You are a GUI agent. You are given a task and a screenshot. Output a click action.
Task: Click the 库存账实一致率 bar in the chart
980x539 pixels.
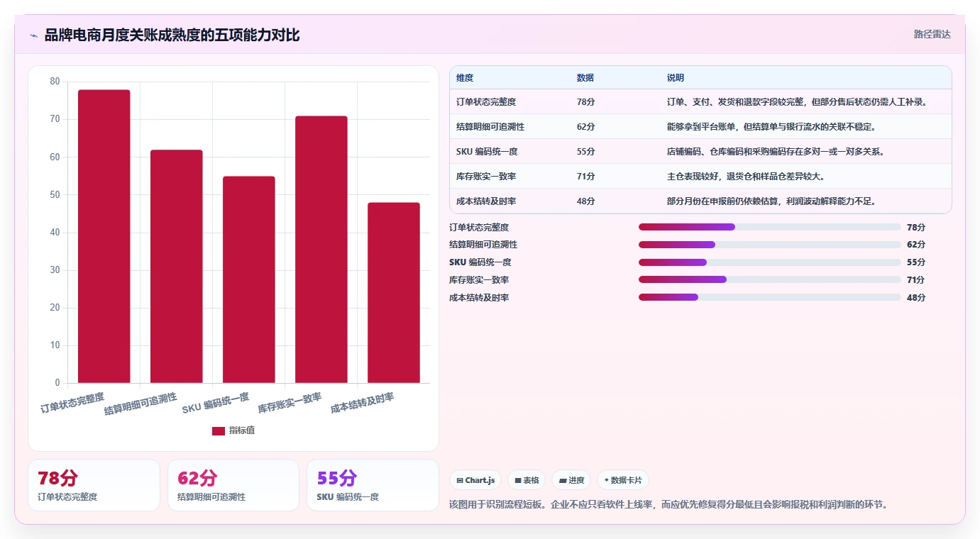click(321, 250)
